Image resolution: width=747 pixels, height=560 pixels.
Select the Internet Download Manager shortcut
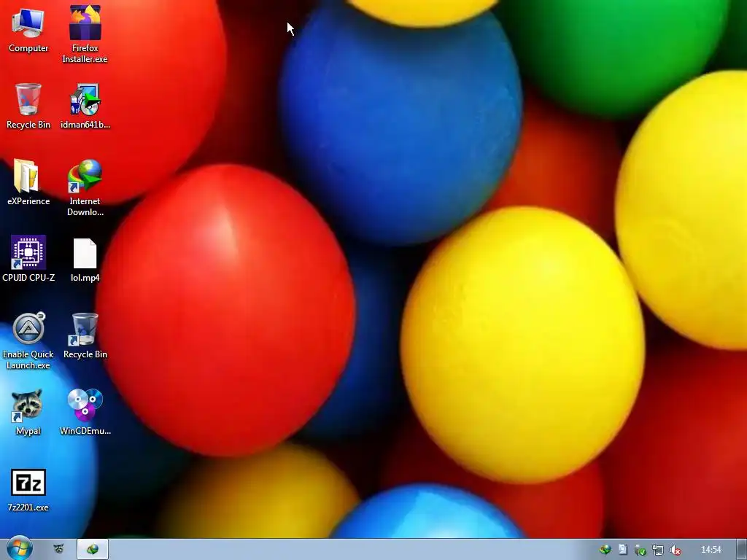pyautogui.click(x=85, y=187)
